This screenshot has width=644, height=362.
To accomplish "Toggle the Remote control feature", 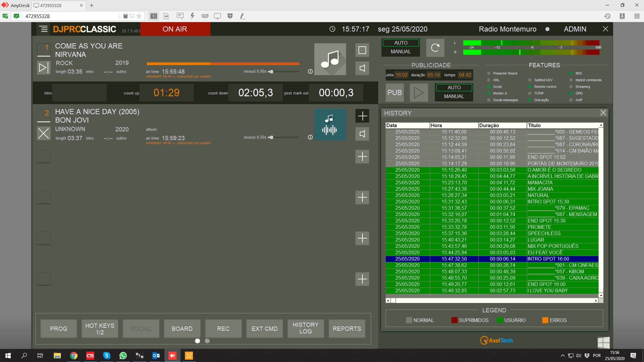I will [x=530, y=87].
